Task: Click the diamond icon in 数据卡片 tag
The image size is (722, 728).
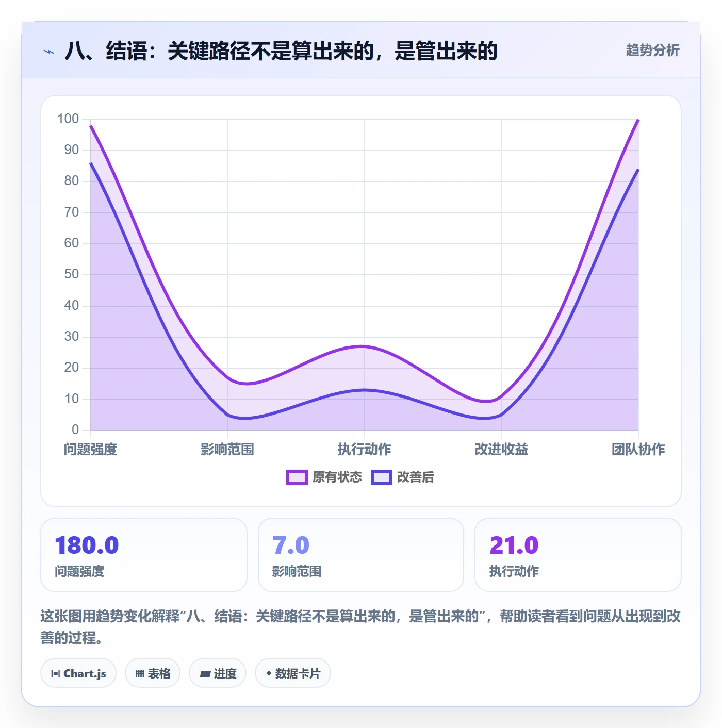Action: pyautogui.click(x=269, y=673)
